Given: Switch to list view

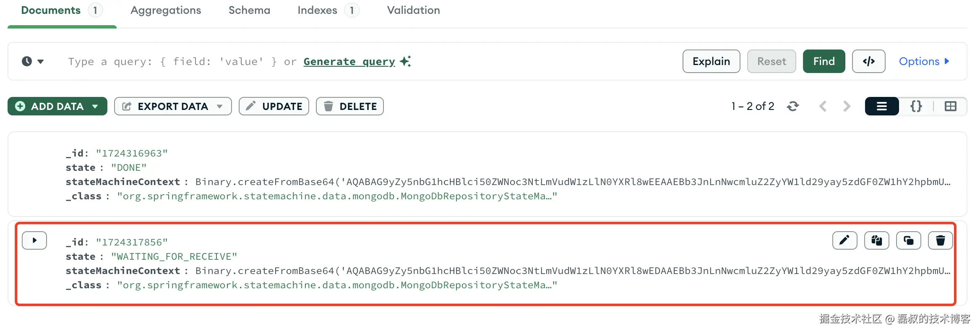Looking at the screenshot, I should coord(882,106).
